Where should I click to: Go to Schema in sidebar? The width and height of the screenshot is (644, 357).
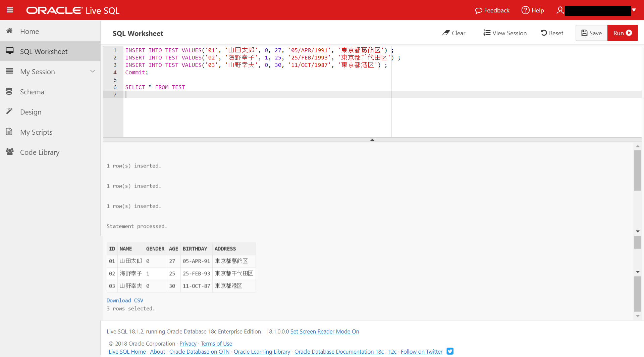pyautogui.click(x=32, y=92)
